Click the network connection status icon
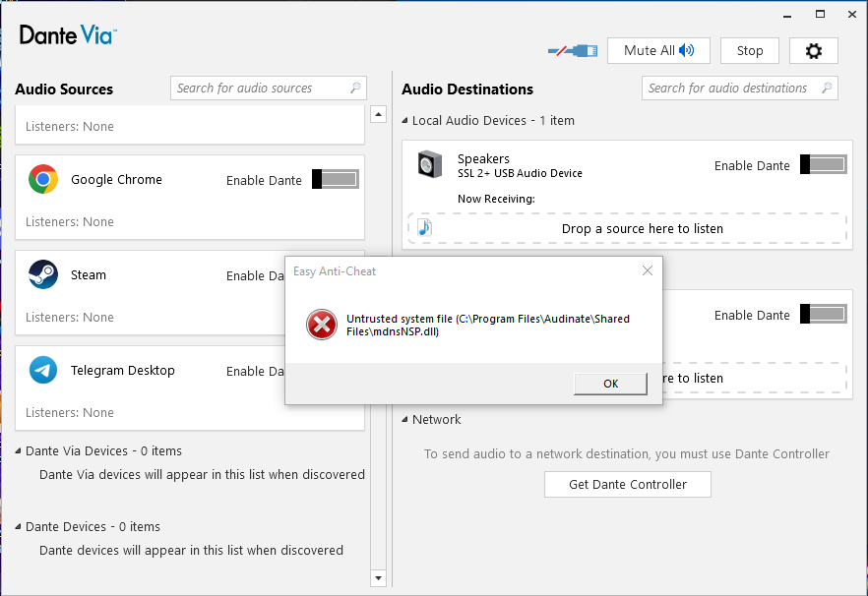This screenshot has height=596, width=868. [x=573, y=51]
